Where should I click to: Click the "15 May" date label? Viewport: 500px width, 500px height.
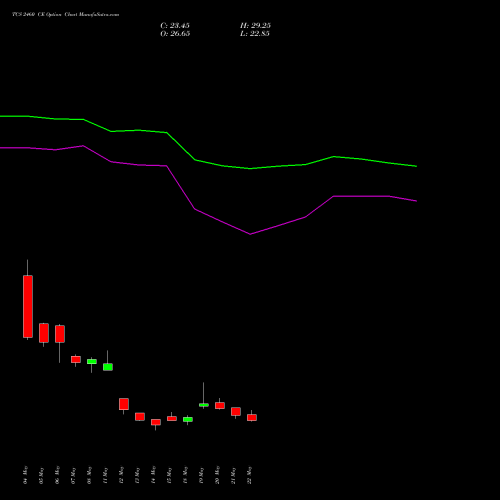[170, 475]
